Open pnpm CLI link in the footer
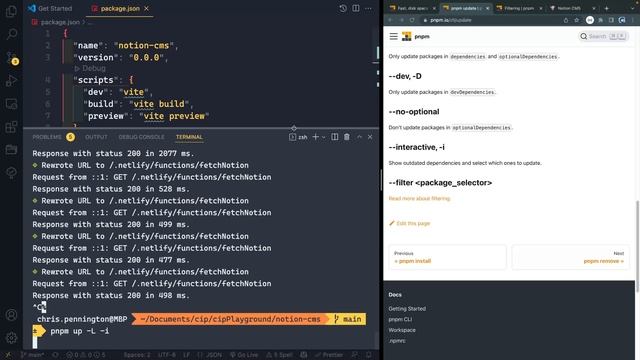Screen dimensions: 640x360 click(400, 320)
